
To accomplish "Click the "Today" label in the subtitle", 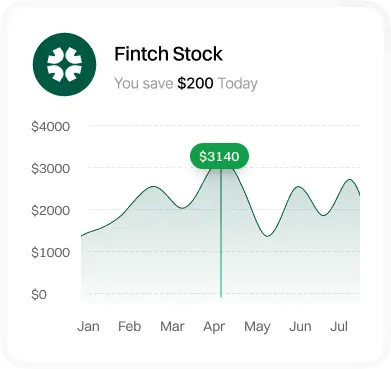I will coord(238,83).
